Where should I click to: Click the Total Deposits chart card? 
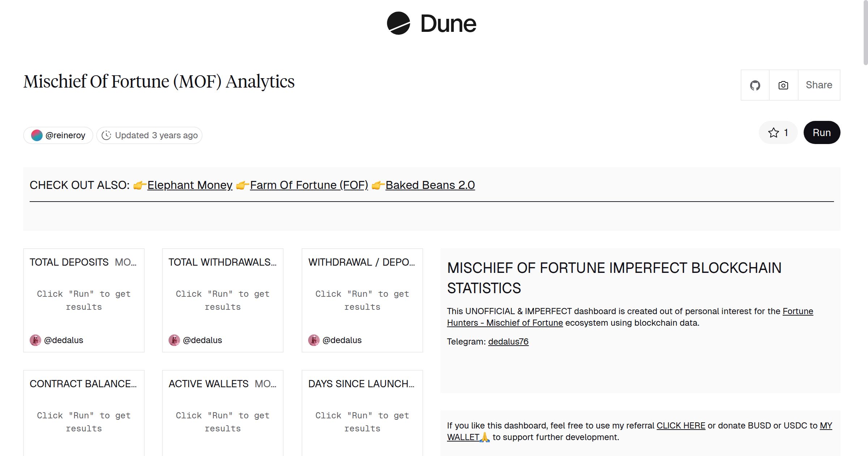pyautogui.click(x=84, y=300)
